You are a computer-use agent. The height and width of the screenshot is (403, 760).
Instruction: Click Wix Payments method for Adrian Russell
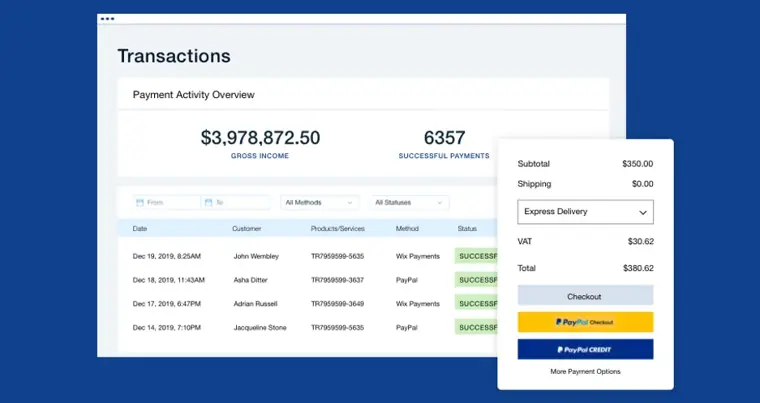(418, 304)
